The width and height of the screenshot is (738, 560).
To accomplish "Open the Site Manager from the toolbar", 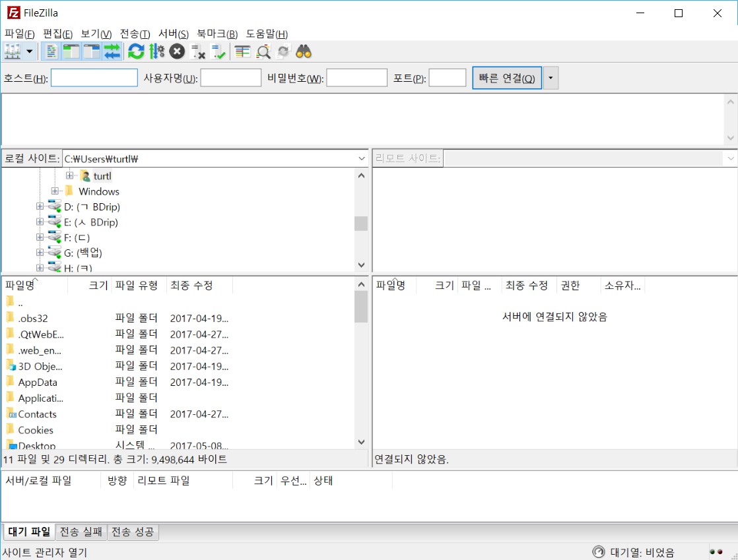I will click(13, 51).
